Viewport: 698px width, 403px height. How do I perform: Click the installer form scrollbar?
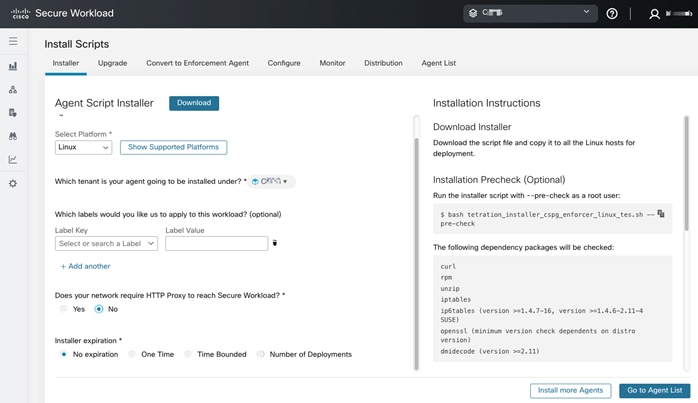coord(417,253)
